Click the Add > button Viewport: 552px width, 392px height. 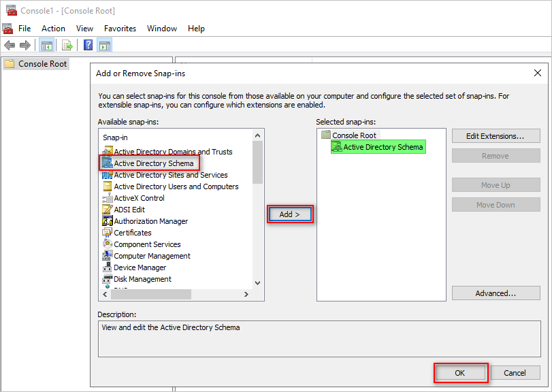(x=290, y=214)
